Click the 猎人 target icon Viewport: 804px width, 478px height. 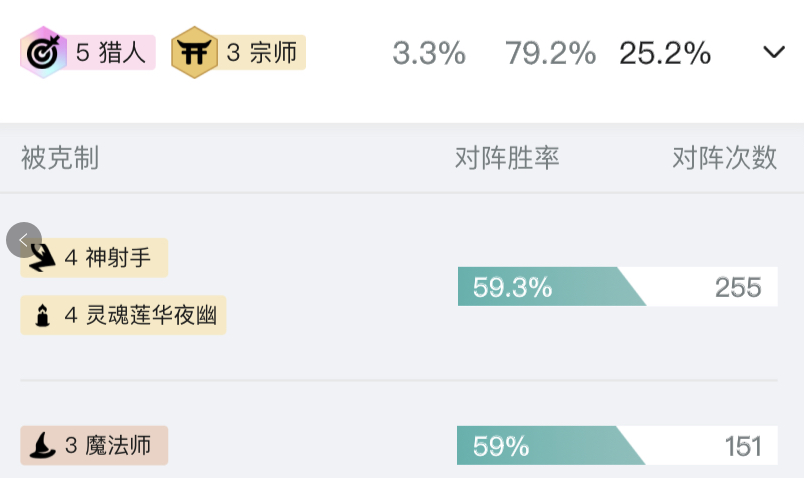click(42, 53)
